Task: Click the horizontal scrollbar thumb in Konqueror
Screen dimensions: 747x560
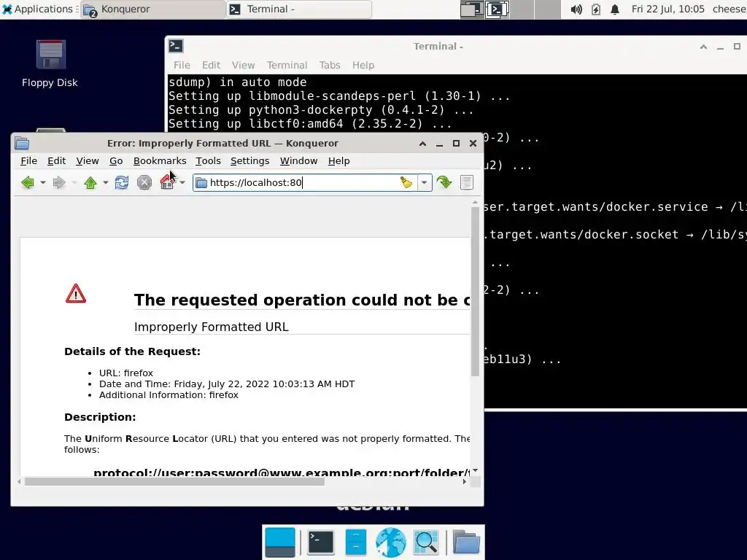Action: (x=174, y=481)
